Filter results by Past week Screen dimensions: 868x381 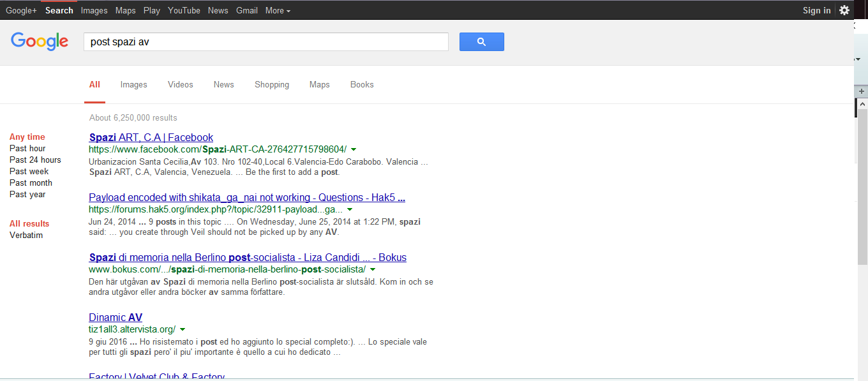[29, 171]
